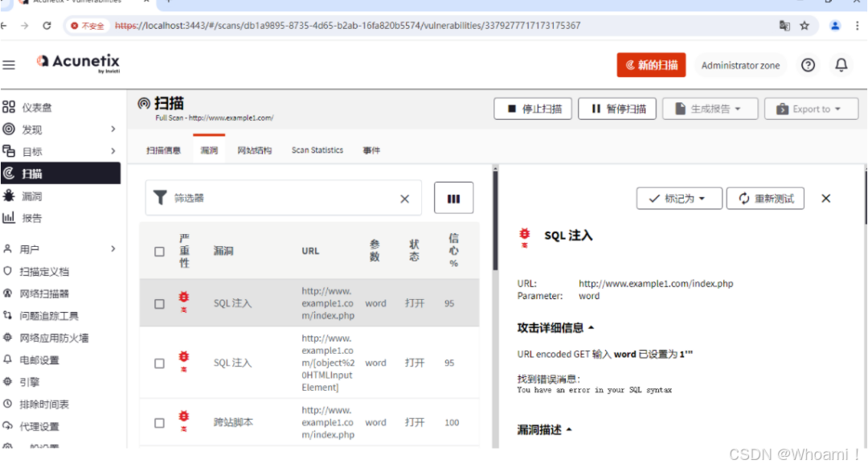Screen dimensions: 868x468
Task: Expand the 发现 sidebar section
Action: click(x=113, y=129)
